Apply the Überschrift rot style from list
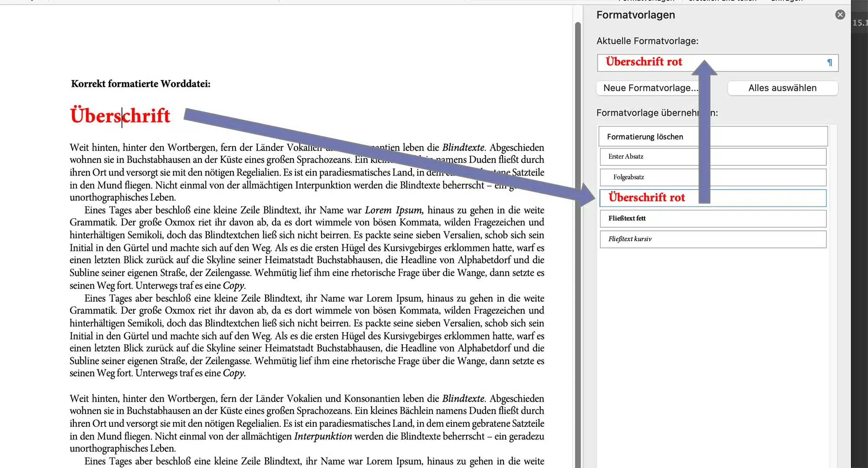868x468 pixels. pos(713,198)
